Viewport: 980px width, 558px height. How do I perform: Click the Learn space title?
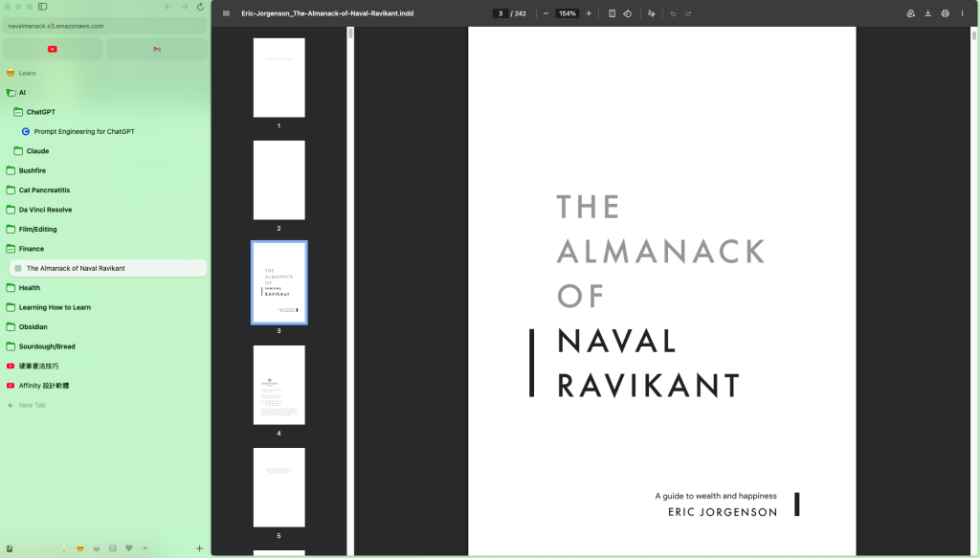[27, 73]
